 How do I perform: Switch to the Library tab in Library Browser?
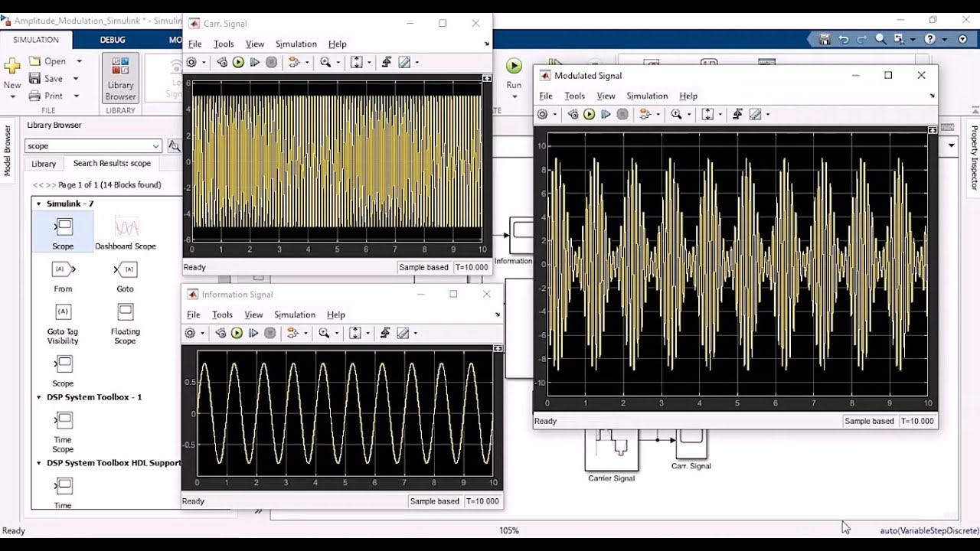click(x=44, y=164)
